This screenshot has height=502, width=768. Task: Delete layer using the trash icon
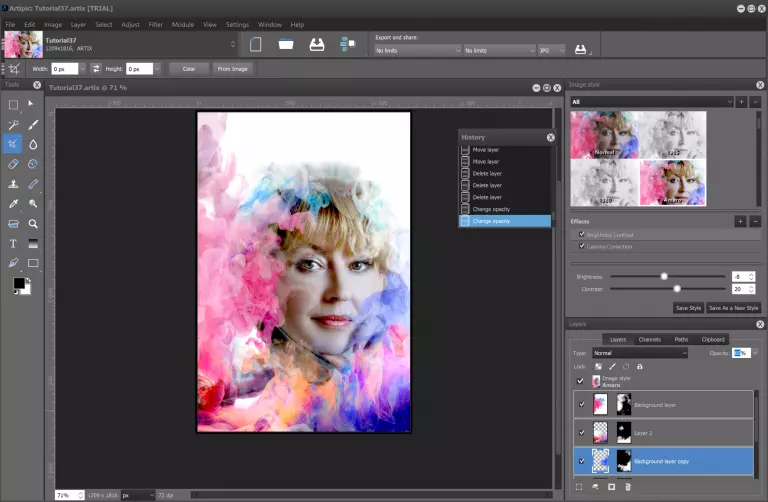pos(628,487)
